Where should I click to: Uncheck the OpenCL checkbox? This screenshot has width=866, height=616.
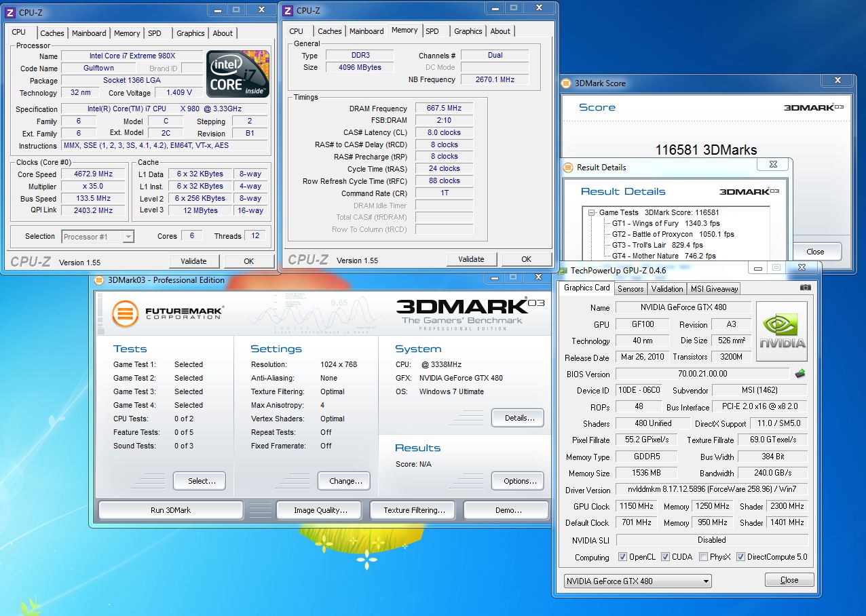click(622, 557)
